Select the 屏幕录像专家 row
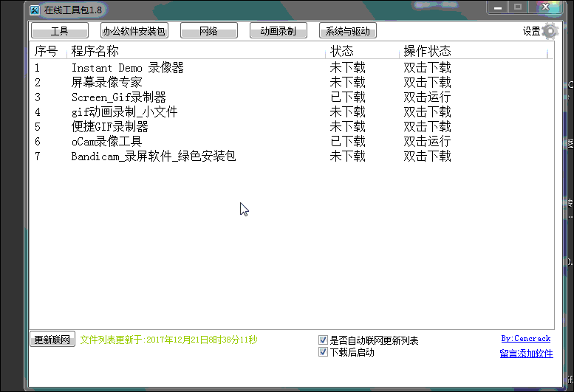Viewport: 574px width, 392px height. [x=291, y=83]
